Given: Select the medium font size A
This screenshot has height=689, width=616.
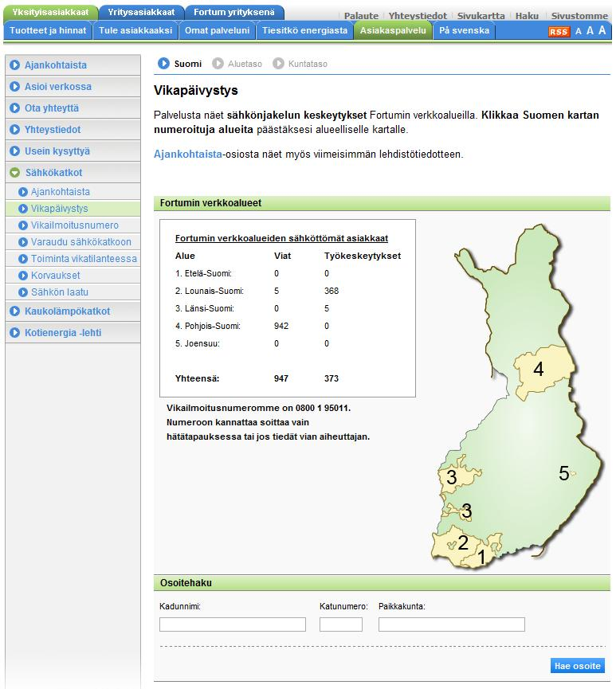Looking at the screenshot, I should (590, 31).
